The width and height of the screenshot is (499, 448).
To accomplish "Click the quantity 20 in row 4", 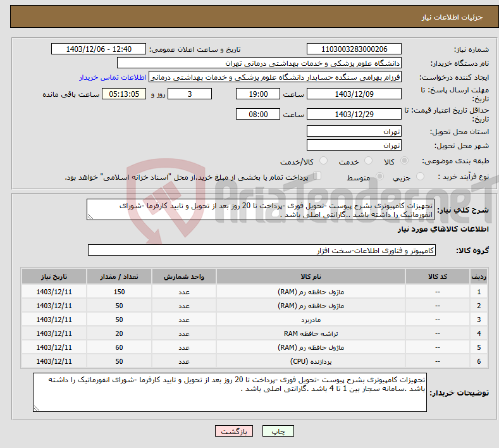I will click(x=119, y=333).
